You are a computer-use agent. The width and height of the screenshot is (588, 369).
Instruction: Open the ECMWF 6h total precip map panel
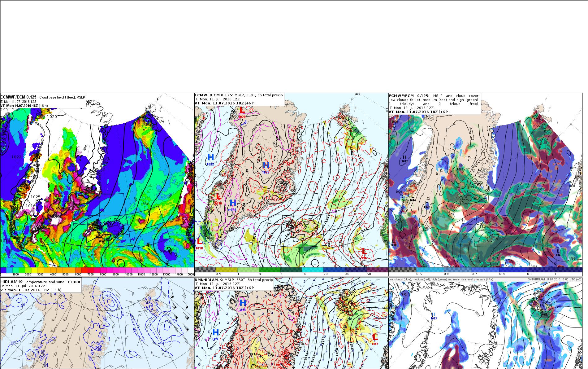[x=291, y=184]
